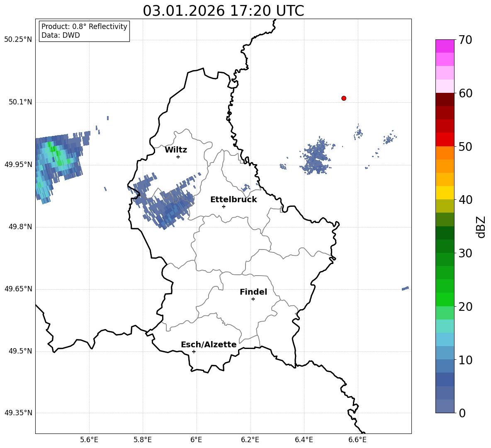Click the 49.95°N latitude label
The width and height of the screenshot is (491, 448).
[18, 165]
